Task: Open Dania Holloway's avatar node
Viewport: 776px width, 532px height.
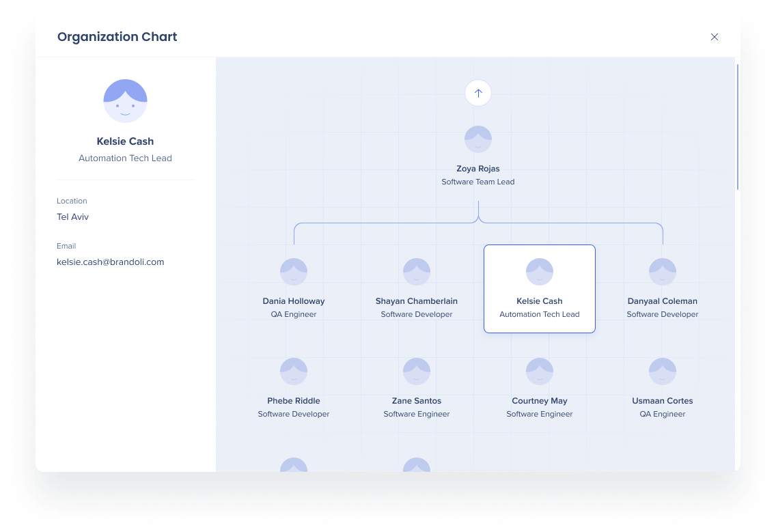Action: 294,272
